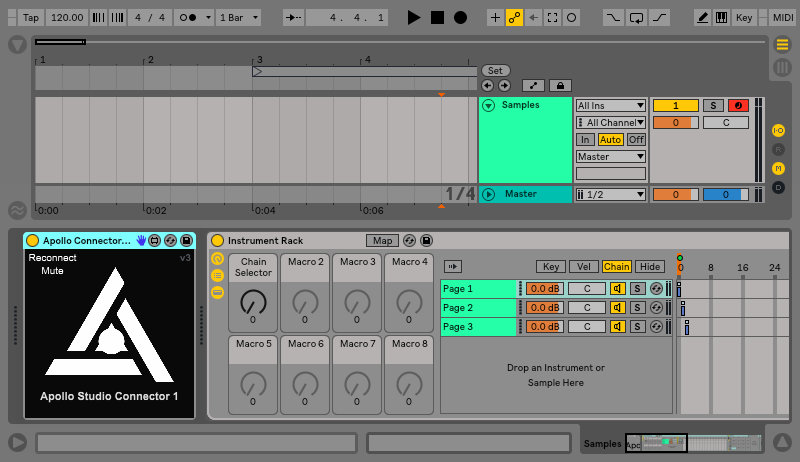Open the Master output 1/2 dropdown

click(x=611, y=194)
